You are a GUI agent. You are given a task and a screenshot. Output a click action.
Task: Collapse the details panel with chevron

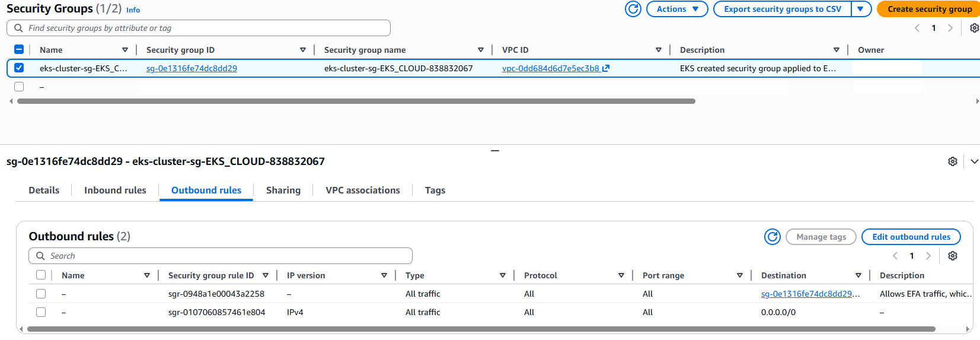[974, 161]
